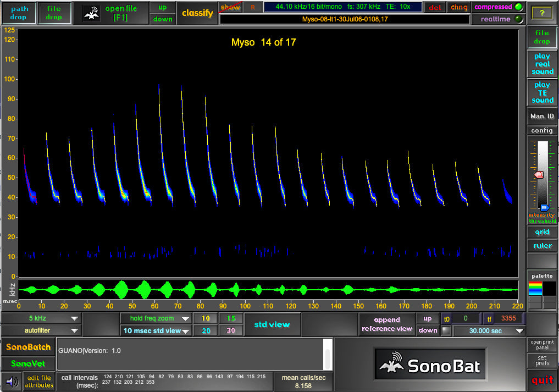The width and height of the screenshot is (559, 392).
Task: Click the R button in top bar
Action: (x=253, y=7)
